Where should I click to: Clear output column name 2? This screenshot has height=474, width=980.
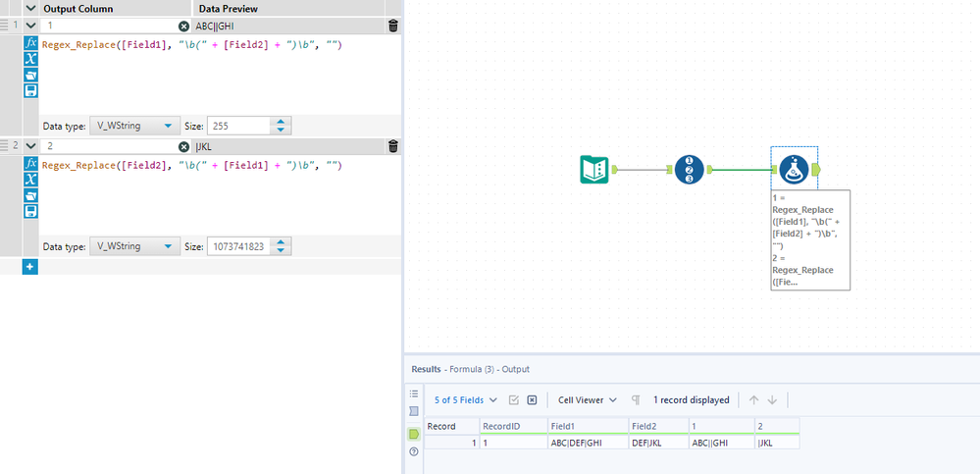pos(183,147)
